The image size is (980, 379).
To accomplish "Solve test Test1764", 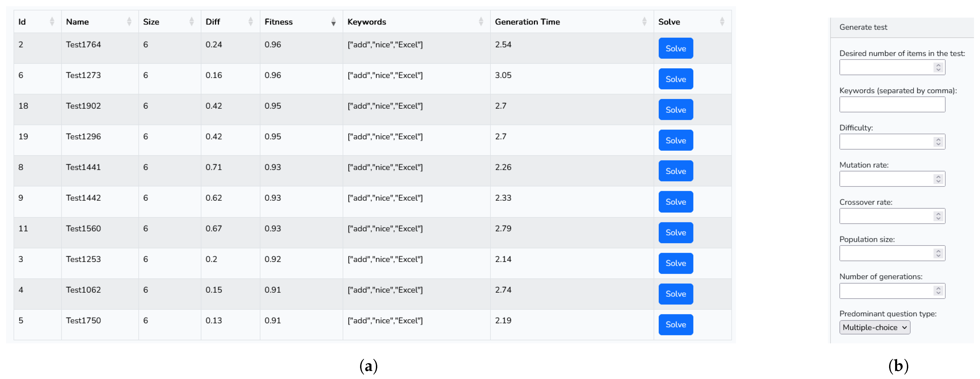I will (x=676, y=48).
